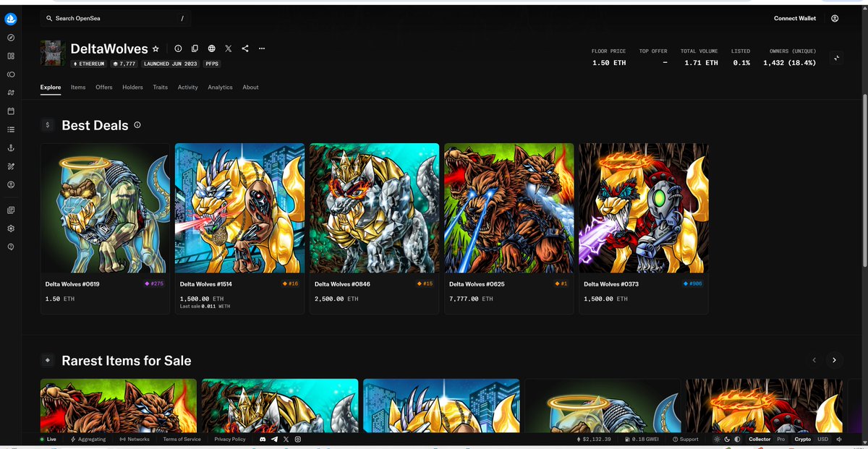Open the Collections grid icon in the sidebar

pos(11,56)
